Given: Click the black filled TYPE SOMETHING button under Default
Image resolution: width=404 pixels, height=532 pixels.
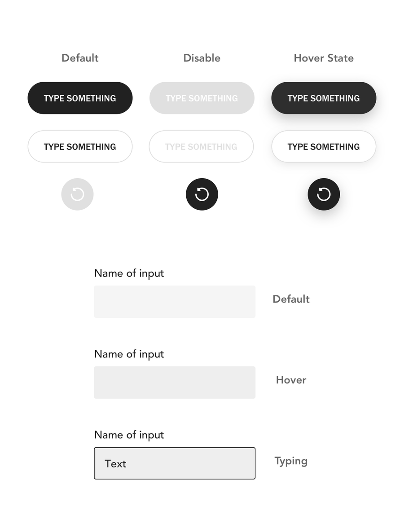Looking at the screenshot, I should [80, 98].
